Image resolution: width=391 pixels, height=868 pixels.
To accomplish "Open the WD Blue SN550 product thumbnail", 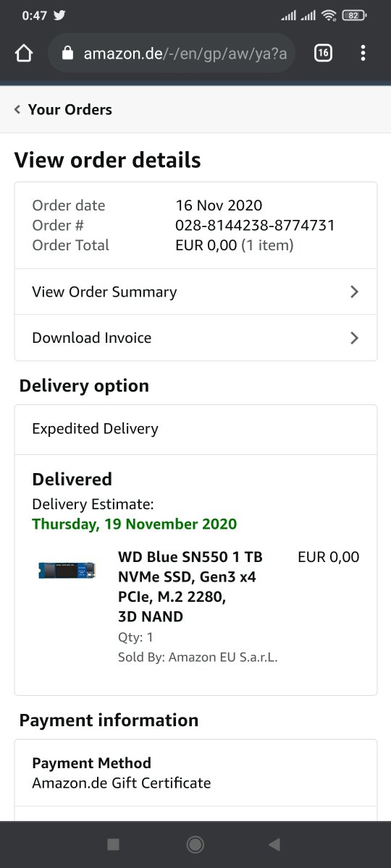I will (67, 570).
